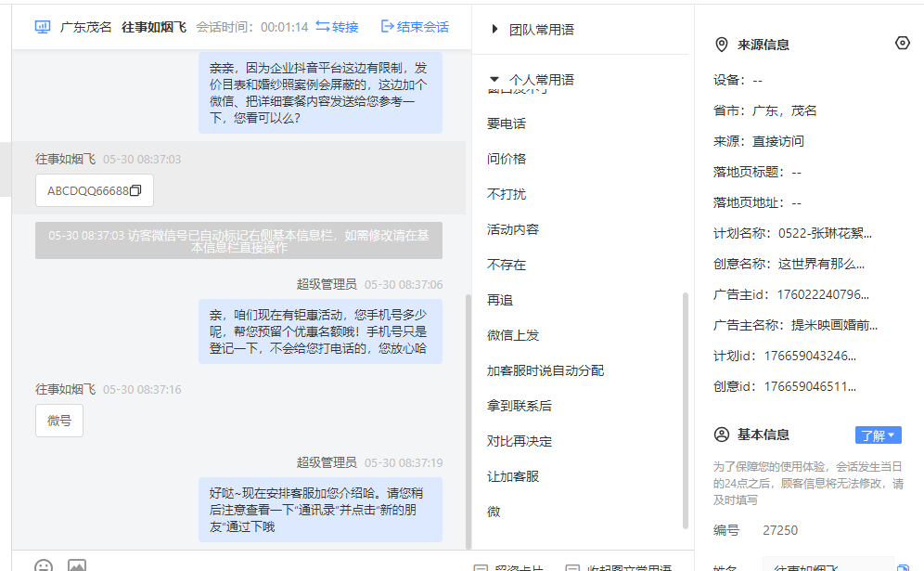
Task: Click the send image icon
Action: [x=77, y=565]
